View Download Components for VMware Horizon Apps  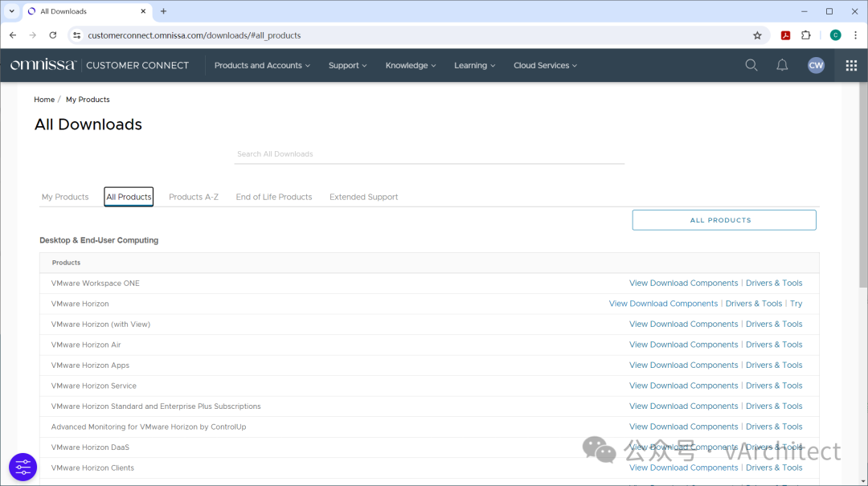tap(684, 365)
